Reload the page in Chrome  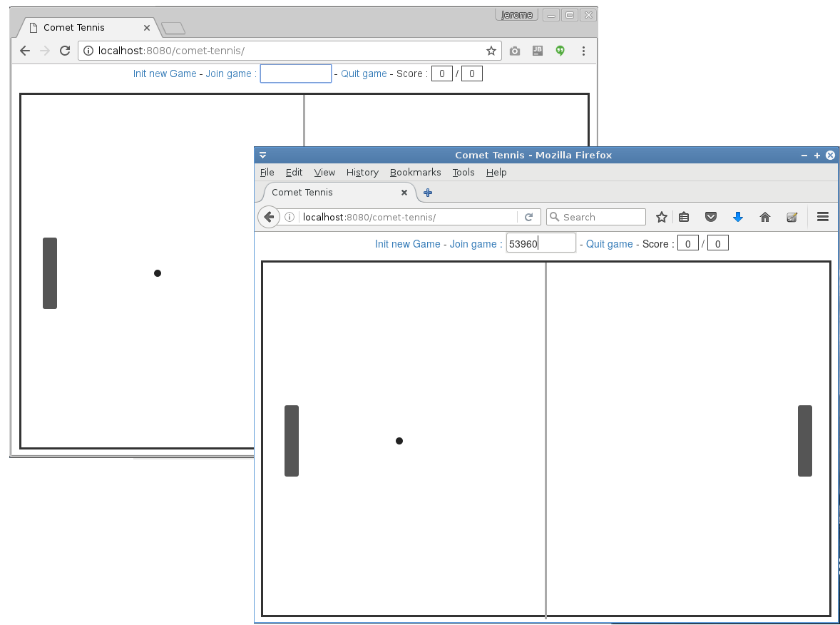click(64, 51)
